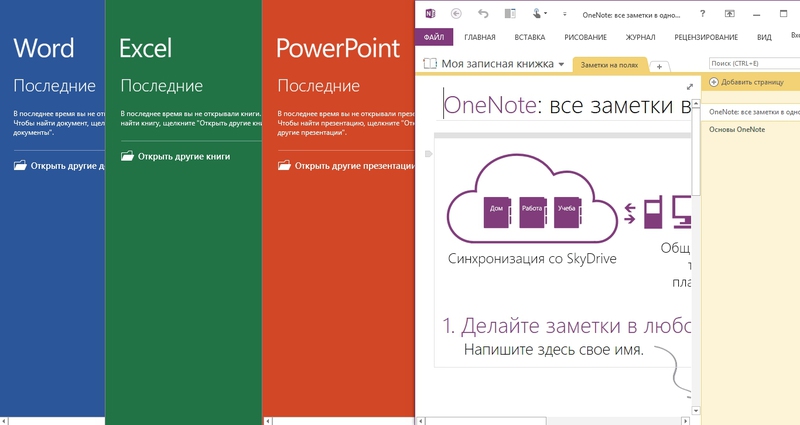Switch to the ВИД ribbon tab
The height and width of the screenshot is (425, 800).
coord(764,37)
